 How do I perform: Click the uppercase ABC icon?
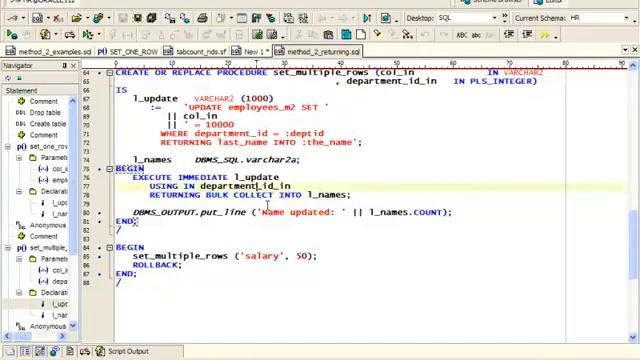(462, 35)
